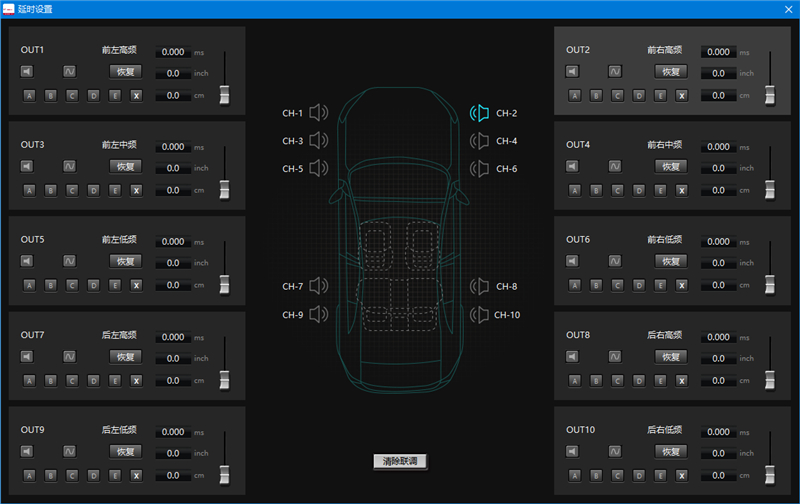Select the CH-8 speaker icon

coord(480,287)
